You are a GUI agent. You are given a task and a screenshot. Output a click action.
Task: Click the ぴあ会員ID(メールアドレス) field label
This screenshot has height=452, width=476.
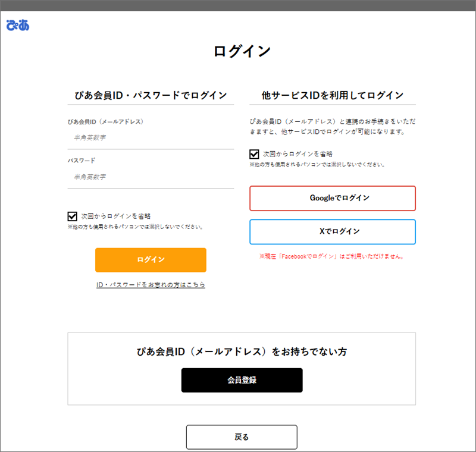105,122
